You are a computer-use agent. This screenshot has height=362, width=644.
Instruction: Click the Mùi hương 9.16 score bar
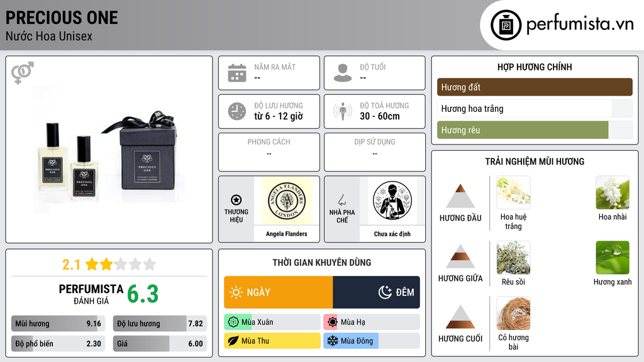click(x=58, y=324)
